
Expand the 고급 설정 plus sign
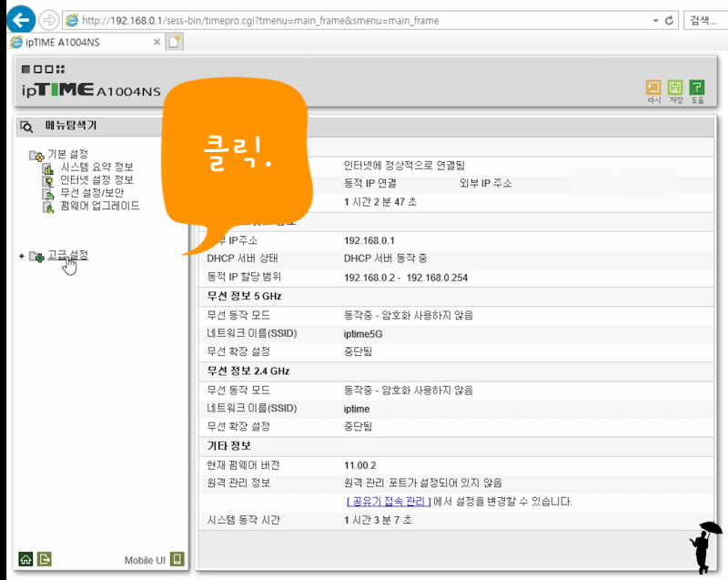click(21, 257)
